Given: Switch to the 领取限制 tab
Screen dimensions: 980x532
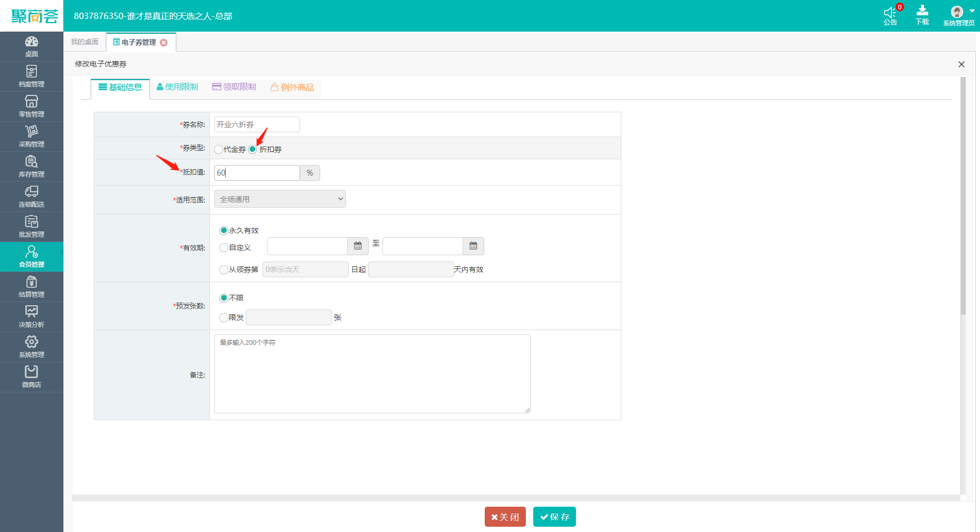Looking at the screenshot, I should point(234,87).
